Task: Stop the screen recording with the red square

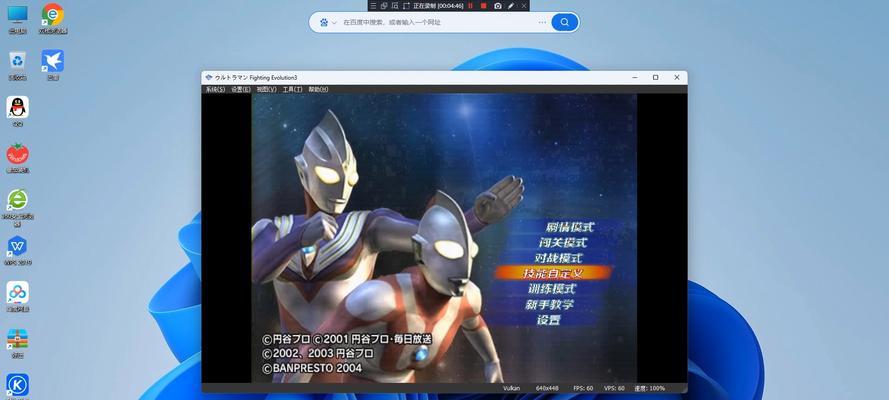Action: [x=483, y=6]
